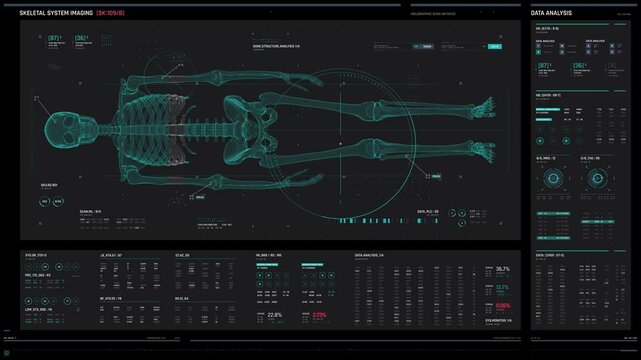Click the PRC_175_060 / R3 label
The width and height of the screenshot is (641, 360).
pyautogui.click(x=38, y=275)
